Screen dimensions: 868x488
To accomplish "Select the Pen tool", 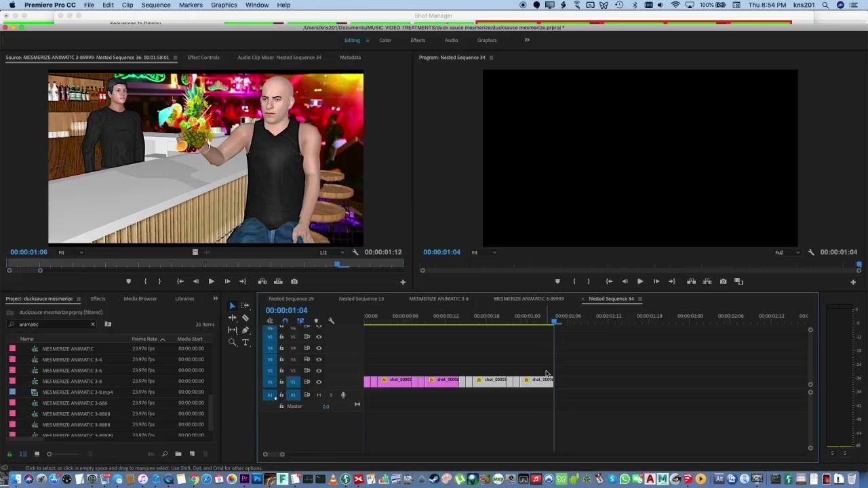I will [245, 330].
